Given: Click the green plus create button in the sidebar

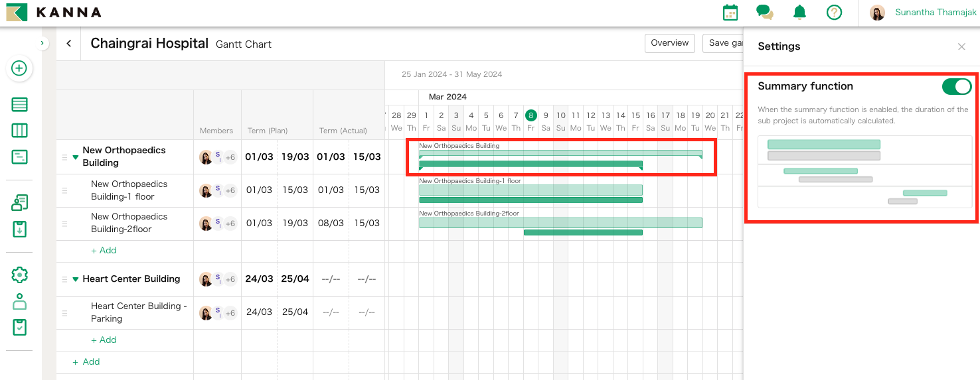Looking at the screenshot, I should tap(19, 68).
